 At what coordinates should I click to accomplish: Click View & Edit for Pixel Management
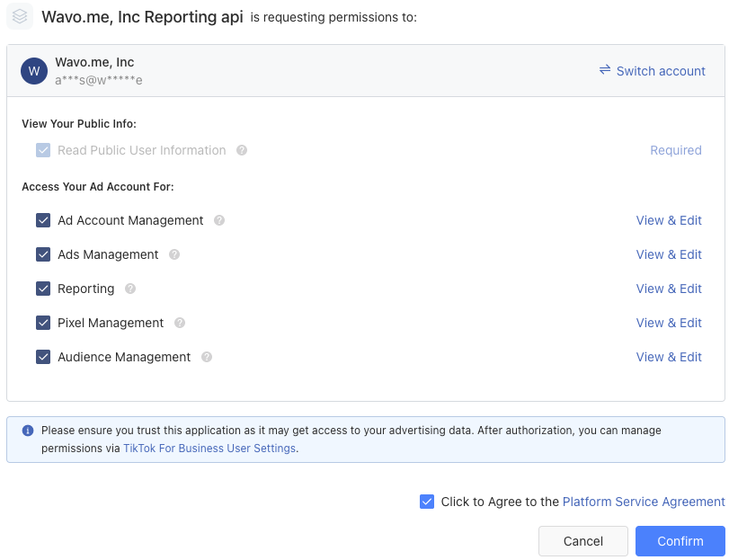[x=669, y=323]
